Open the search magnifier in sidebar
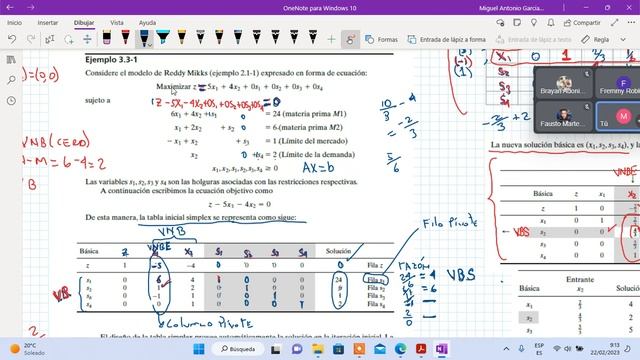The image size is (640, 360). click(x=11, y=80)
